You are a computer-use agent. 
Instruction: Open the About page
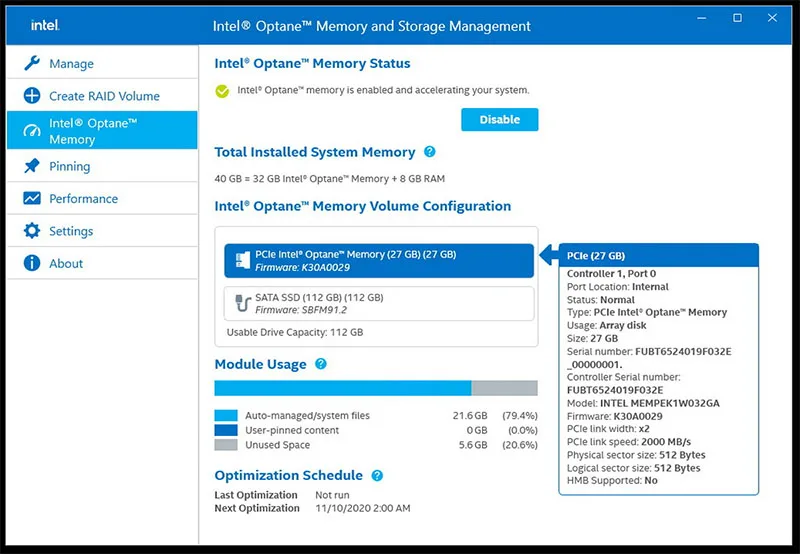[x=102, y=263]
